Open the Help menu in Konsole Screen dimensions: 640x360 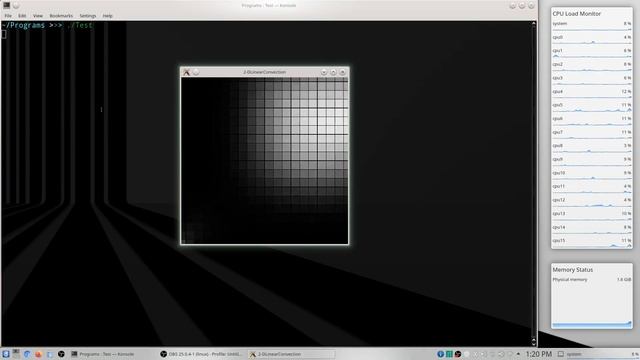click(x=107, y=16)
